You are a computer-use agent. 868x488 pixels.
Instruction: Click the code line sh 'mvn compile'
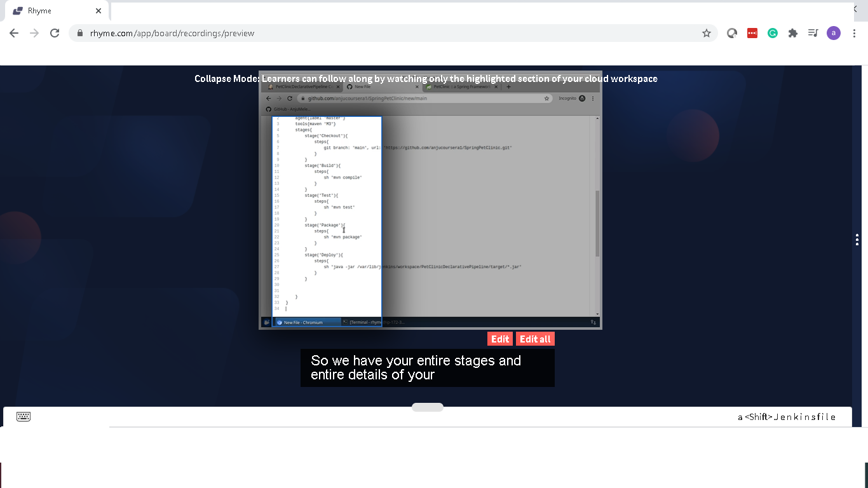coord(343,177)
